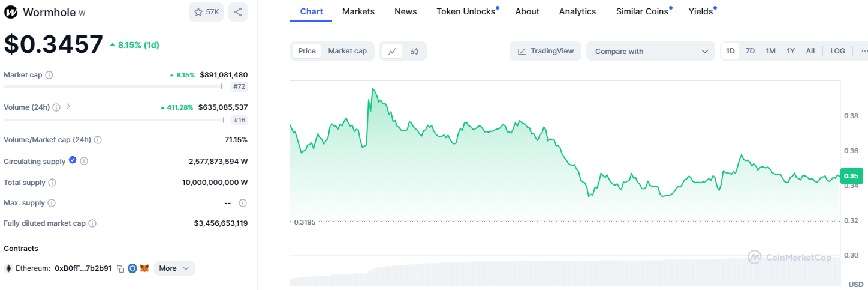Open Volume (24h) info icon
The image size is (868, 290).
(x=56, y=107)
